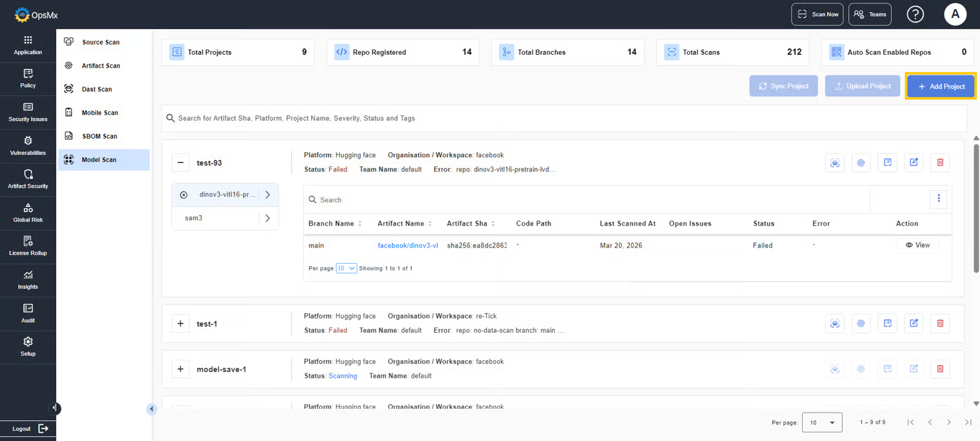Collapse the test-93 project row
Viewport: 980px width, 441px height.
(x=181, y=162)
